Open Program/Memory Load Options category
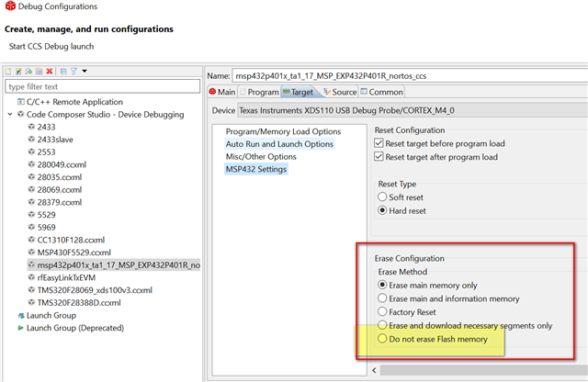Screen dimensions: 588x382 point(283,131)
